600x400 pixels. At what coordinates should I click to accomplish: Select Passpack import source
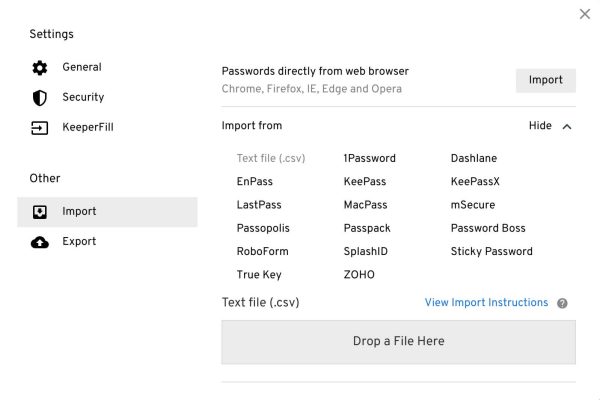pyautogui.click(x=367, y=228)
